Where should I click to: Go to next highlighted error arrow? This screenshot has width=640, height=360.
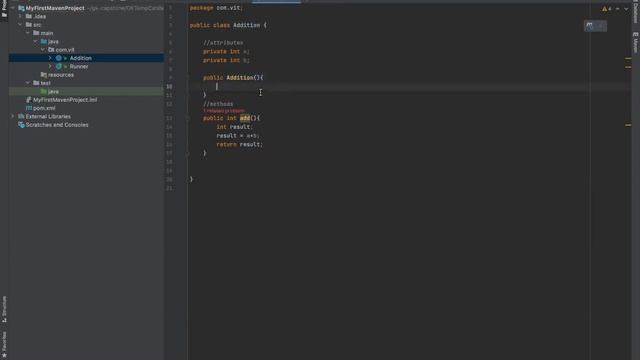pyautogui.click(x=626, y=9)
